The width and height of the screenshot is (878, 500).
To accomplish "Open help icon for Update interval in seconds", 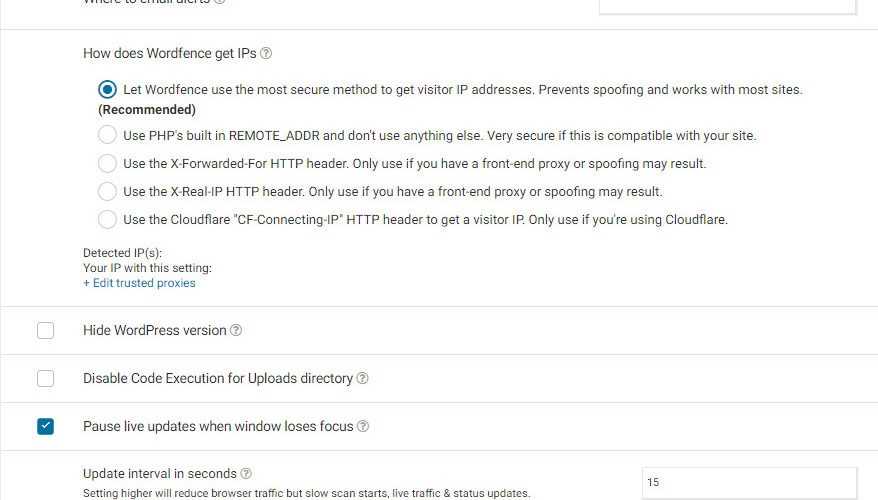I will point(246,474).
